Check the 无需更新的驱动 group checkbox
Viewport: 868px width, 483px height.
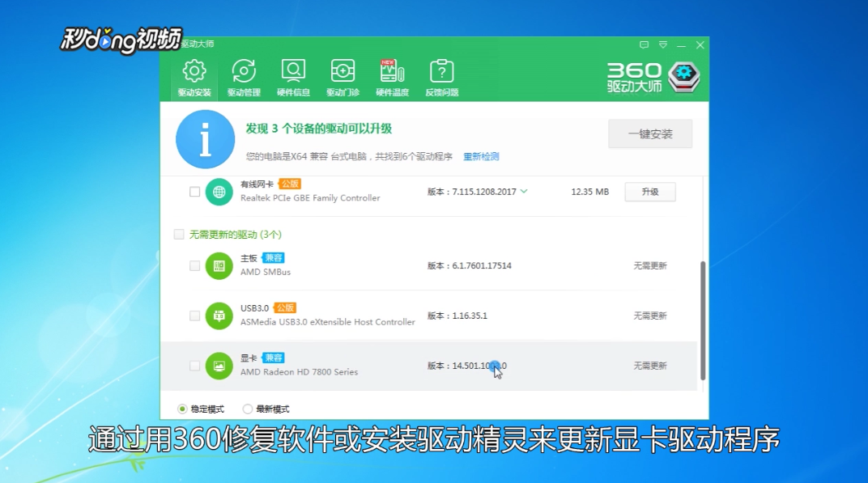179,235
